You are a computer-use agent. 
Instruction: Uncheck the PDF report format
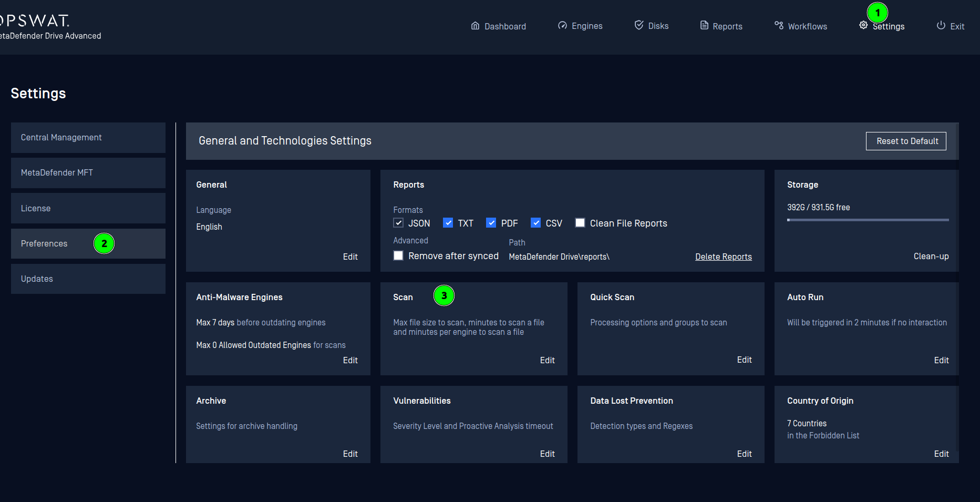click(x=491, y=223)
